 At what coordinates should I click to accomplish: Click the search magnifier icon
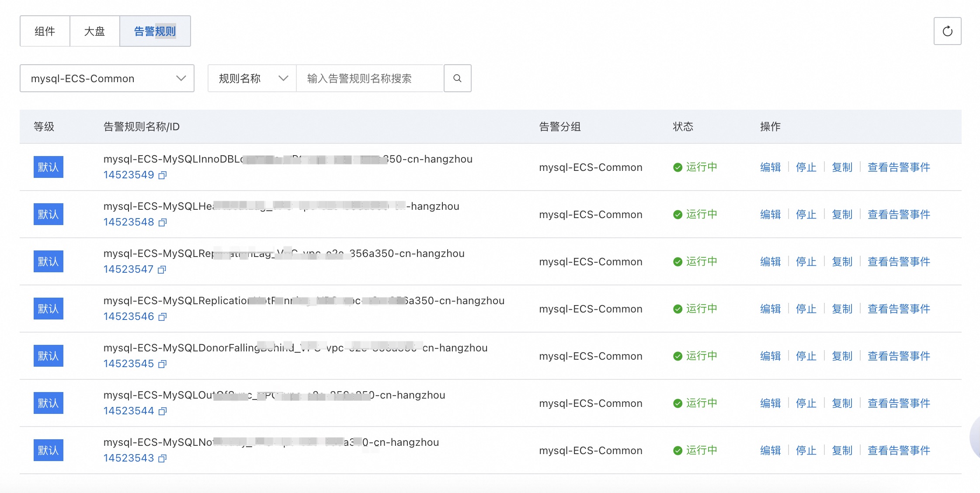(457, 78)
